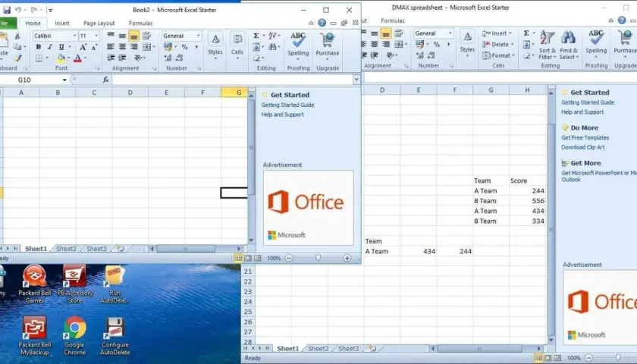The width and height of the screenshot is (637, 364).
Task: Click Spelling in the DMAX spreadsheet window
Action: [596, 42]
